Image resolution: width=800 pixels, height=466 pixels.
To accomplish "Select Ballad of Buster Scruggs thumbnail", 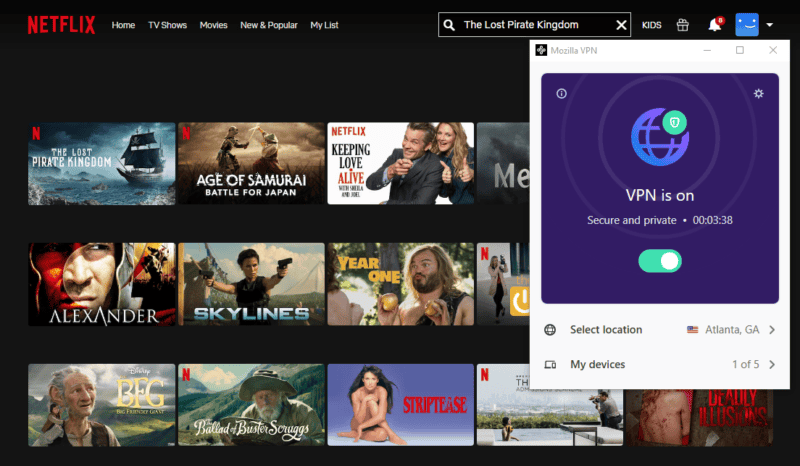I will (251, 405).
